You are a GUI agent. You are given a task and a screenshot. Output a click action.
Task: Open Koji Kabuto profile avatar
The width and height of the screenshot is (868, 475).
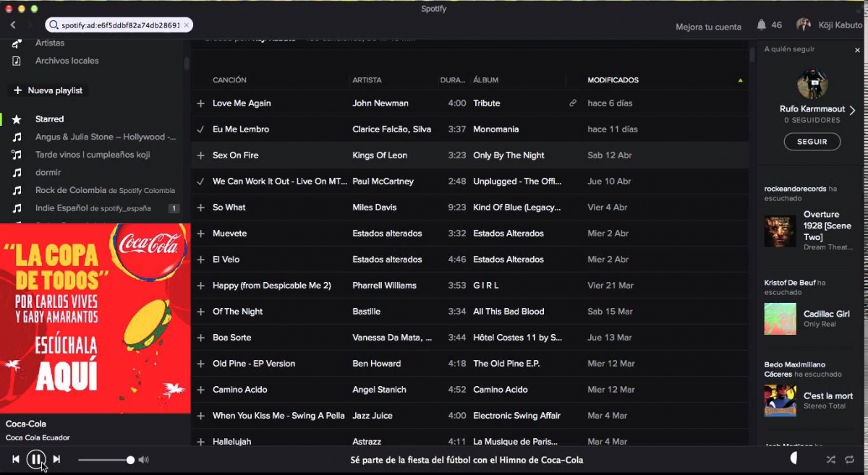[804, 25]
